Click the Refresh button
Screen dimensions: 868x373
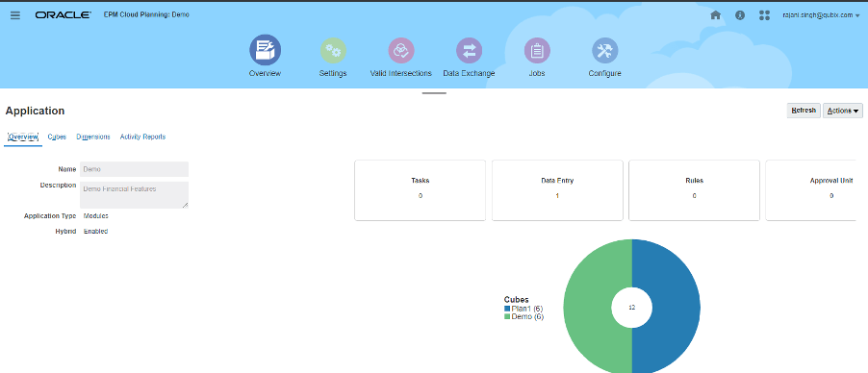coord(804,111)
